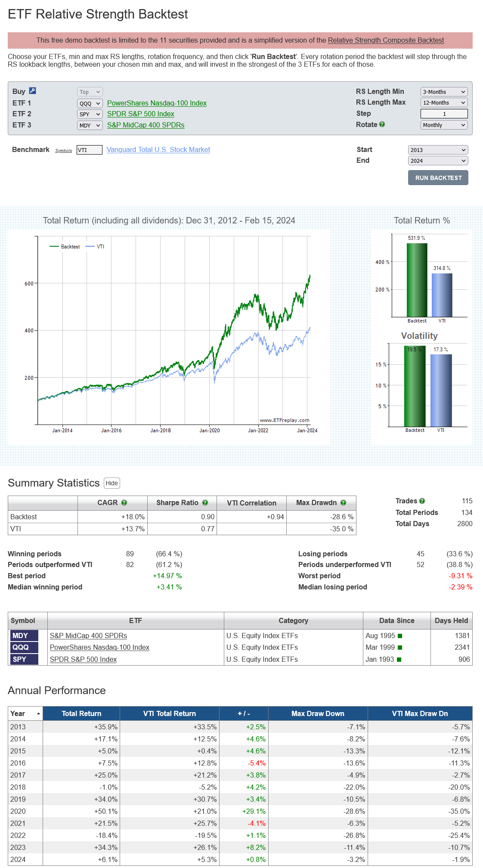Screen dimensions: 483x868
Task: Click the SPY symbol badge
Action: [24, 660]
